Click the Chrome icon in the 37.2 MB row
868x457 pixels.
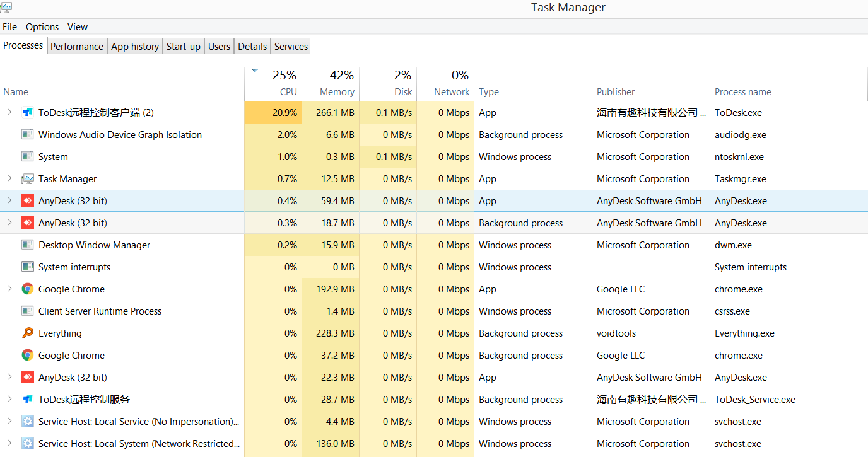point(27,356)
